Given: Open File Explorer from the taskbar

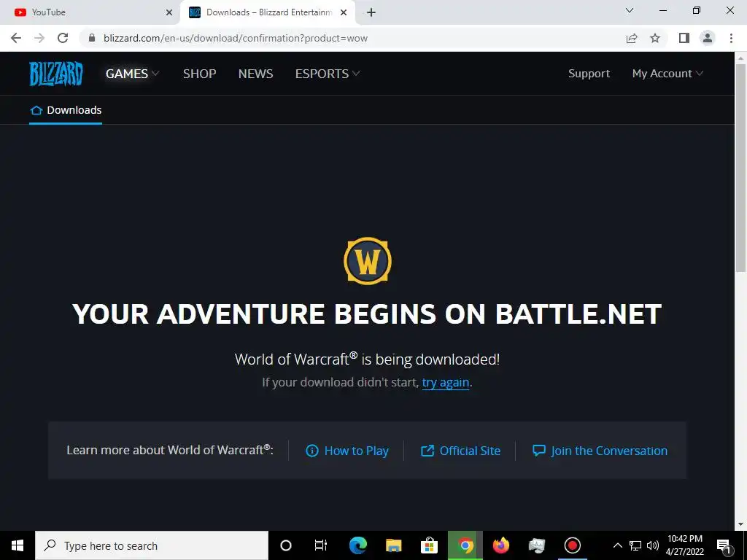Looking at the screenshot, I should pos(393,545).
